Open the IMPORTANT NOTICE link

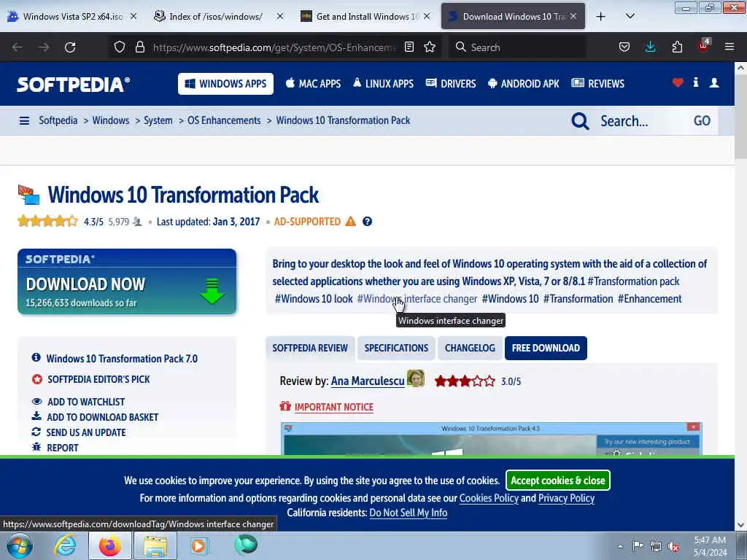pos(334,407)
